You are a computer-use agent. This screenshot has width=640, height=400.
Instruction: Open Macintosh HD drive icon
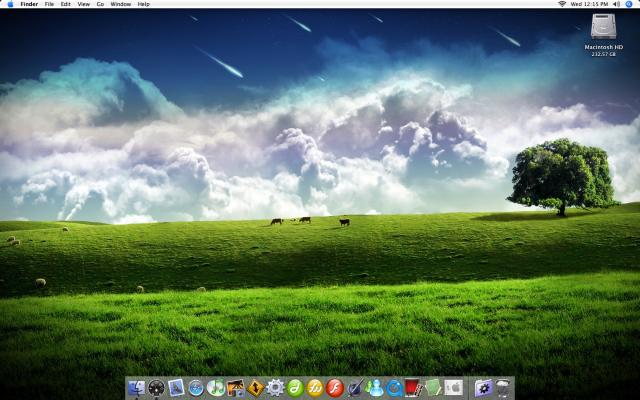pyautogui.click(x=603, y=27)
